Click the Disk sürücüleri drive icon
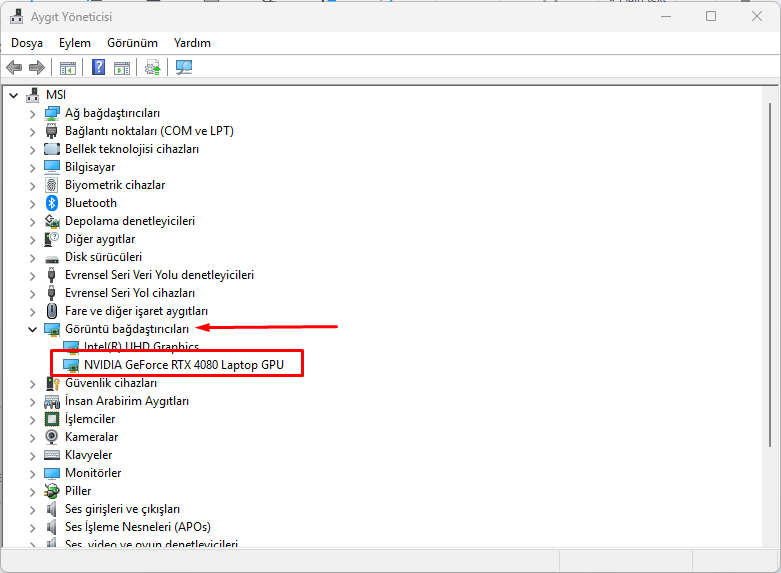 click(52, 259)
